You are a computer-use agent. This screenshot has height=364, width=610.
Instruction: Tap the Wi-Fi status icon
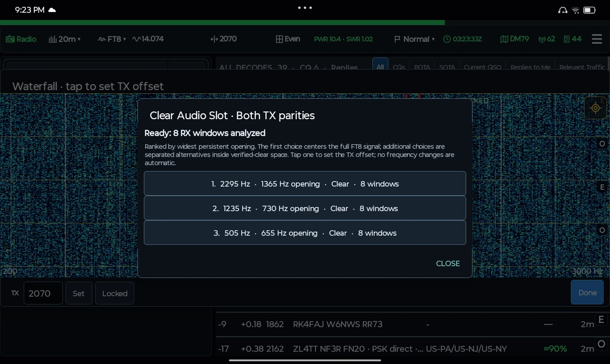(x=575, y=10)
